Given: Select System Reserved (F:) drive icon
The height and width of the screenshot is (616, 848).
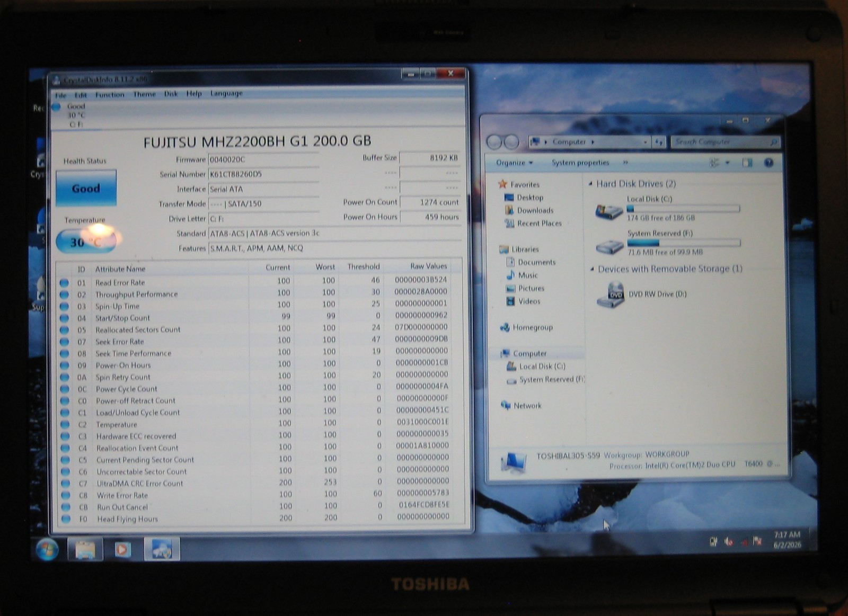Looking at the screenshot, I should [609, 247].
